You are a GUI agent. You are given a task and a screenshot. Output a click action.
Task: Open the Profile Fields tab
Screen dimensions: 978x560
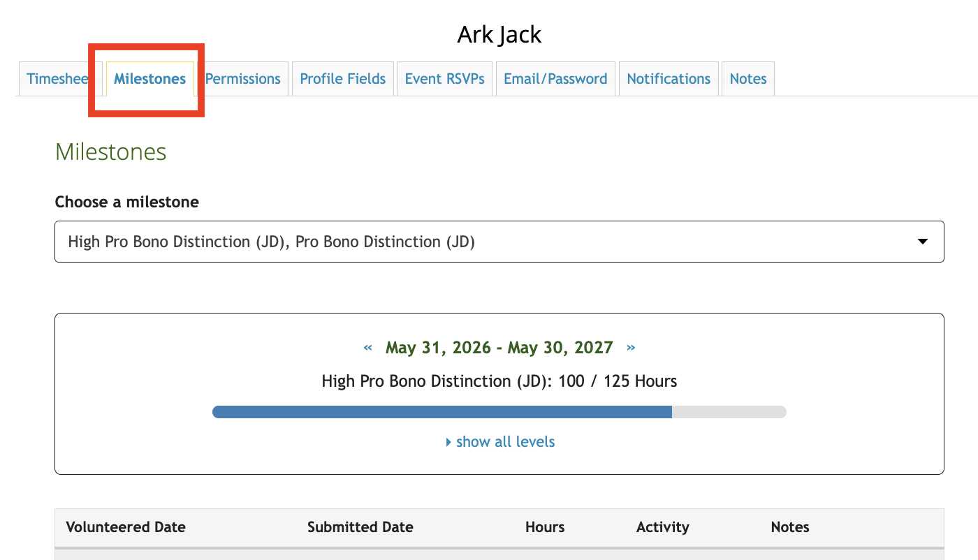click(x=343, y=79)
